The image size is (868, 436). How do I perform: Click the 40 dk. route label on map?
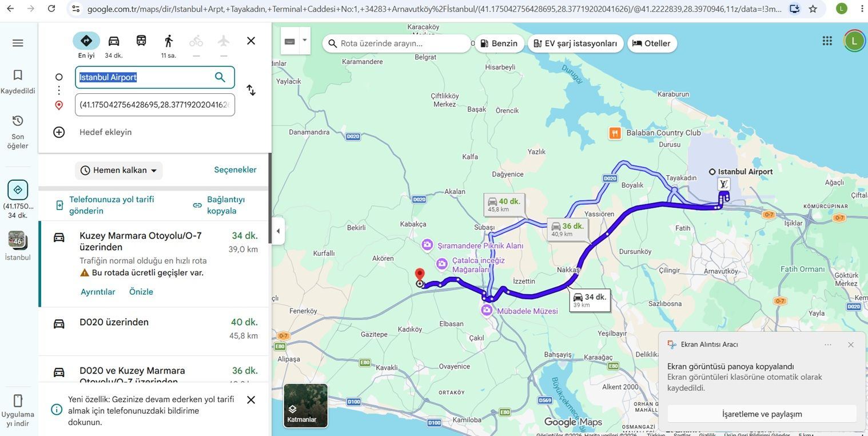click(504, 205)
